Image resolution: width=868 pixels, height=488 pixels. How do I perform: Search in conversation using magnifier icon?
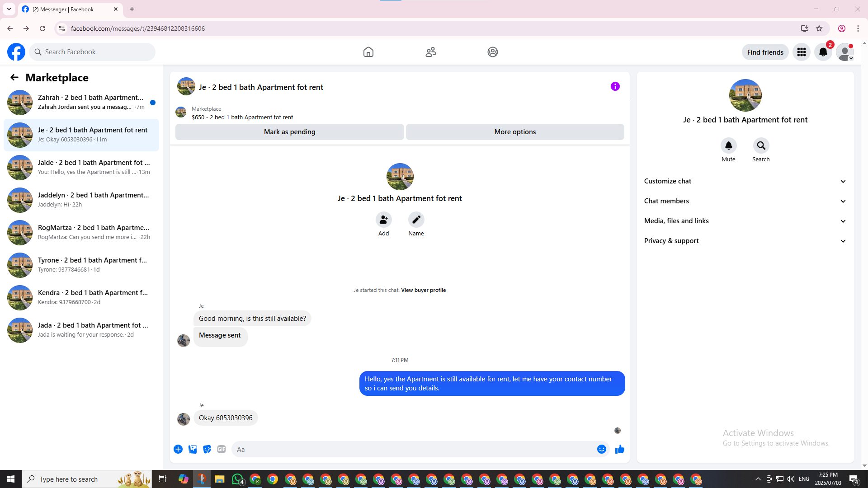click(761, 145)
